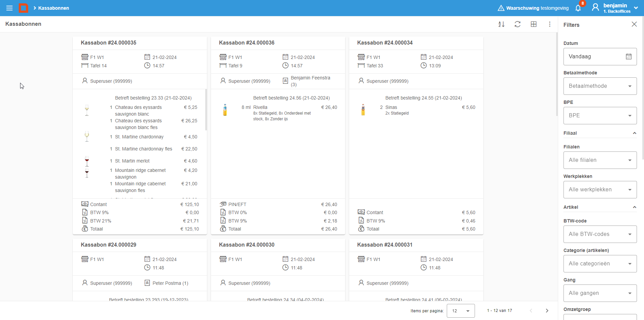This screenshot has width=644, height=320.
Task: Click the Datum Vandaag input field
Action: point(600,57)
